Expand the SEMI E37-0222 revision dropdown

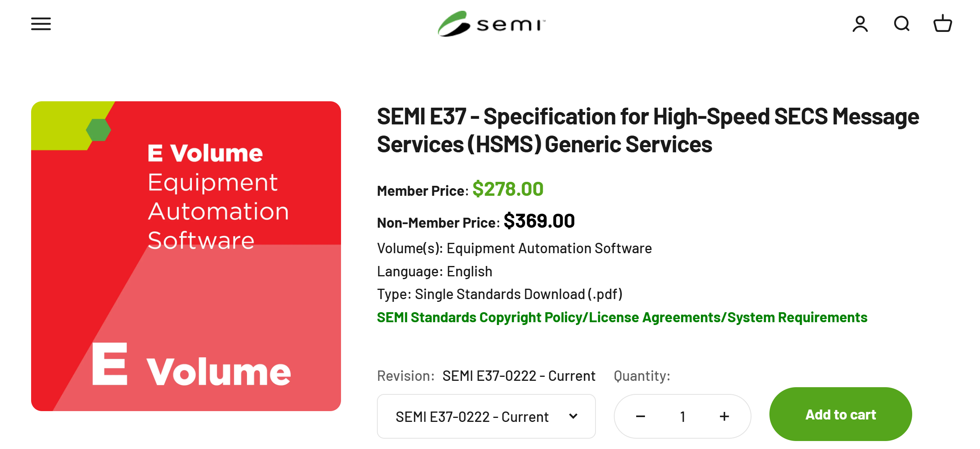486,417
